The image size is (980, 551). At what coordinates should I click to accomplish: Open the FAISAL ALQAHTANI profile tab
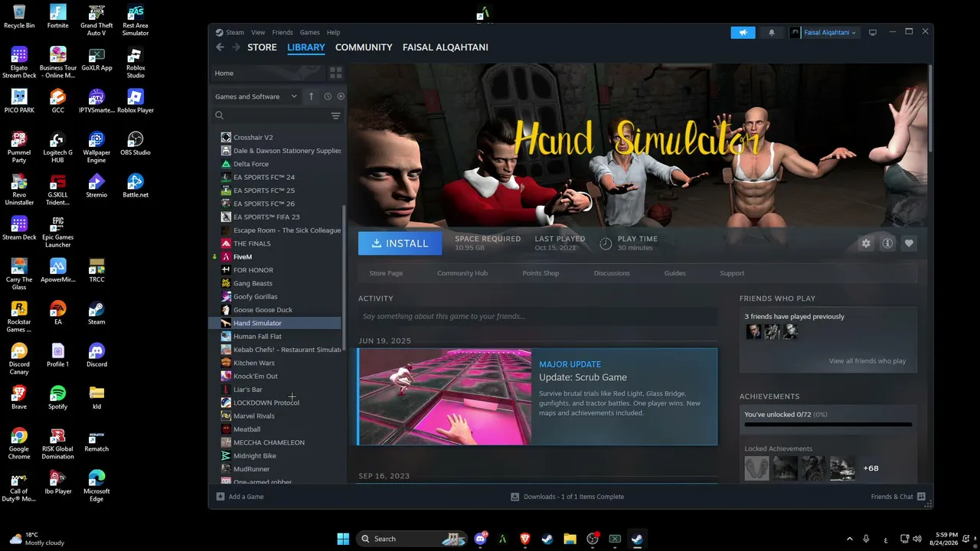pyautogui.click(x=446, y=47)
